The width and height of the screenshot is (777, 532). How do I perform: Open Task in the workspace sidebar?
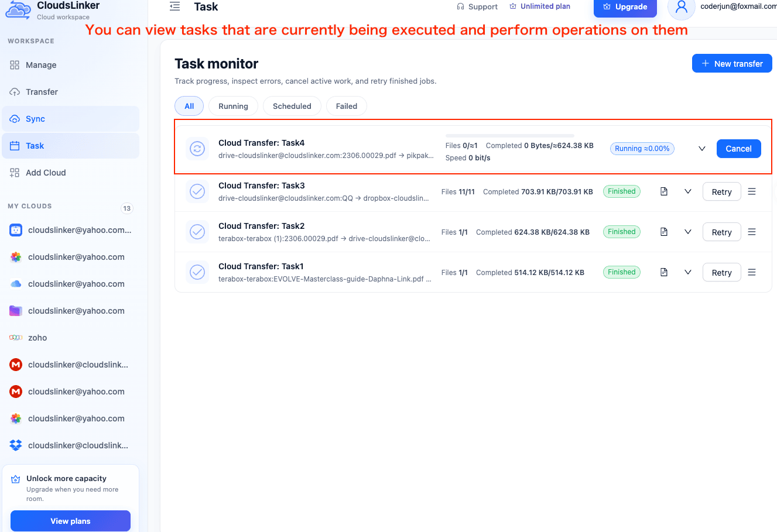[70, 146]
